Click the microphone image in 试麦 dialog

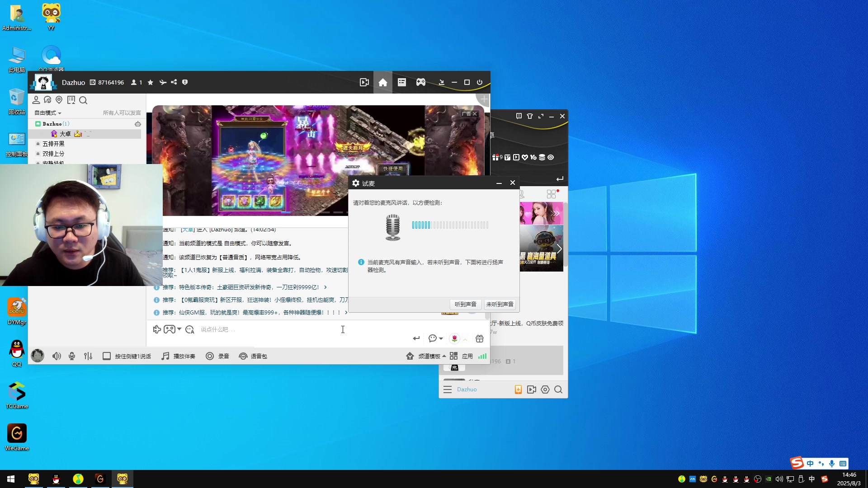393,227
